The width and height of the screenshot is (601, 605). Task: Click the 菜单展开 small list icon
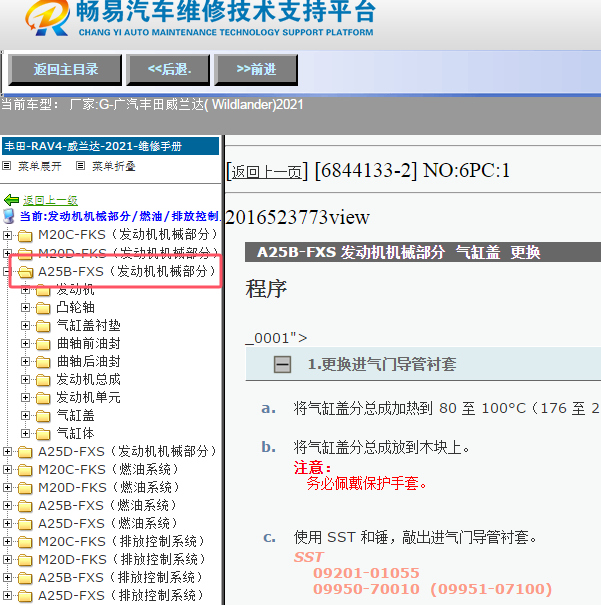[6, 166]
